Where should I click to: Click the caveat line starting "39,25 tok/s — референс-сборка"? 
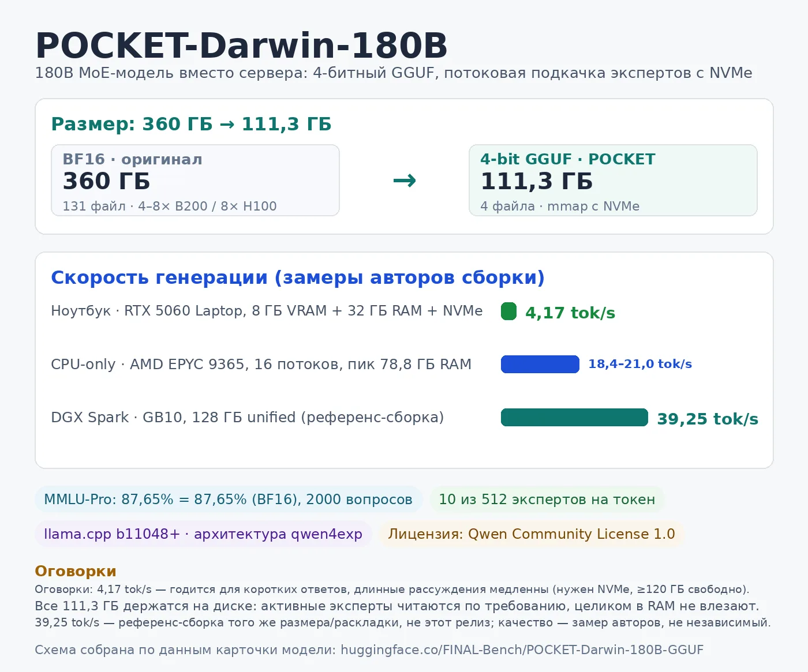(x=403, y=623)
